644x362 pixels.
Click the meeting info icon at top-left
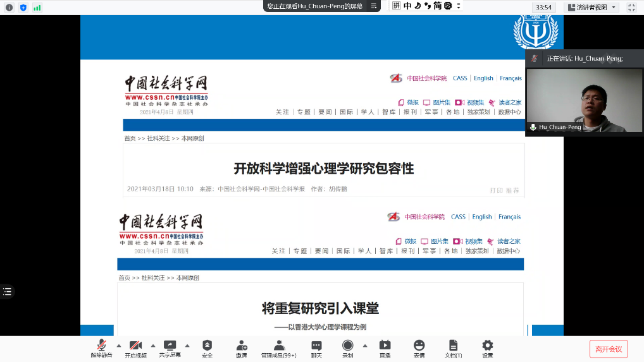coord(9,8)
